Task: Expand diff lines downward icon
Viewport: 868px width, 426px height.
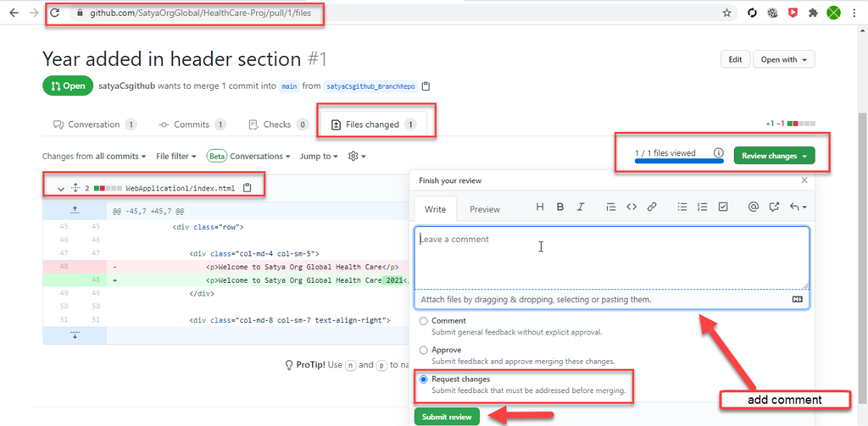Action: (x=75, y=335)
